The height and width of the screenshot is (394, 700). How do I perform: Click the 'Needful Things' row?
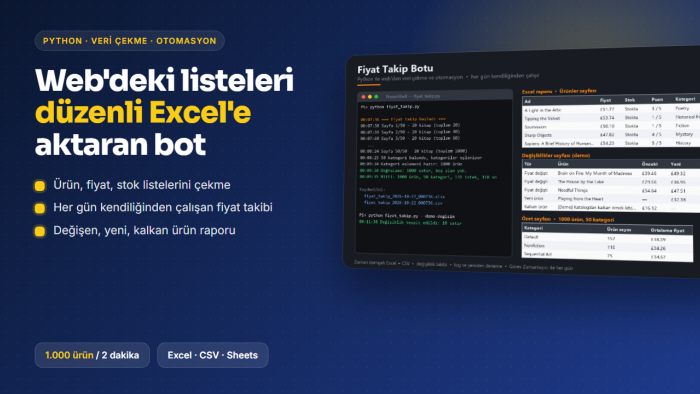click(611, 190)
